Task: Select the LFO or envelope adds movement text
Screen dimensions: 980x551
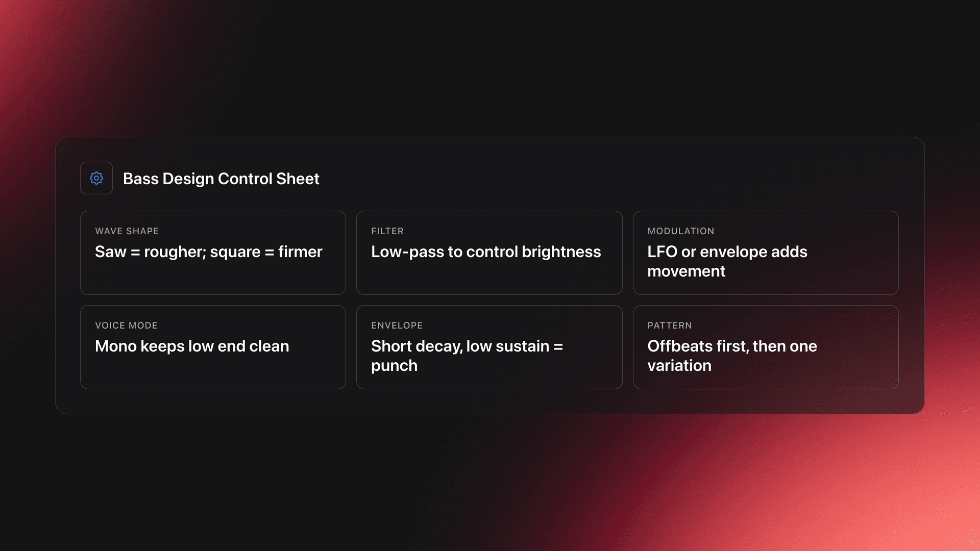Action: pyautogui.click(x=727, y=261)
